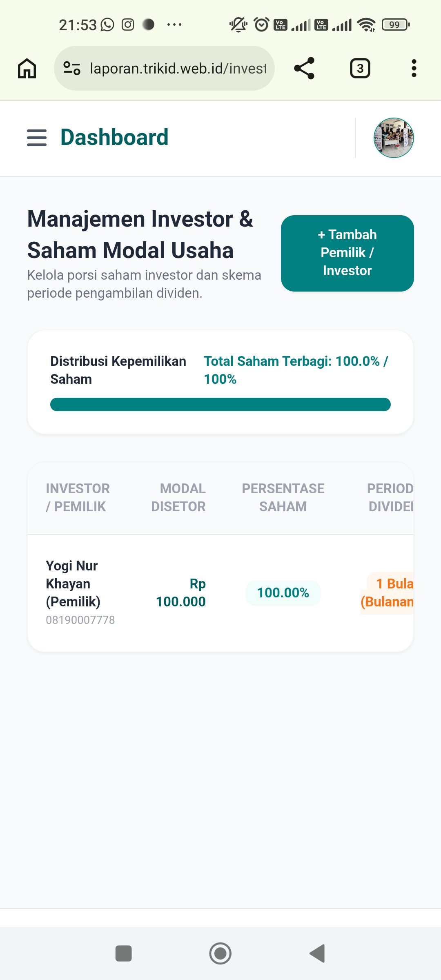This screenshot has height=980, width=441.
Task: Tap the Android back triangle button
Action: tap(317, 953)
